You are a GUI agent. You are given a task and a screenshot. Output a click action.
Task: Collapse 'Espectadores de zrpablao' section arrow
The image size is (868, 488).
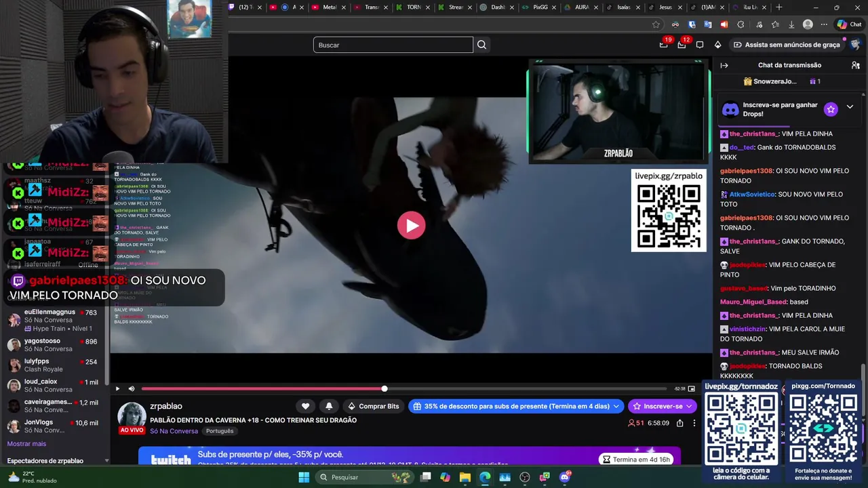click(x=106, y=461)
